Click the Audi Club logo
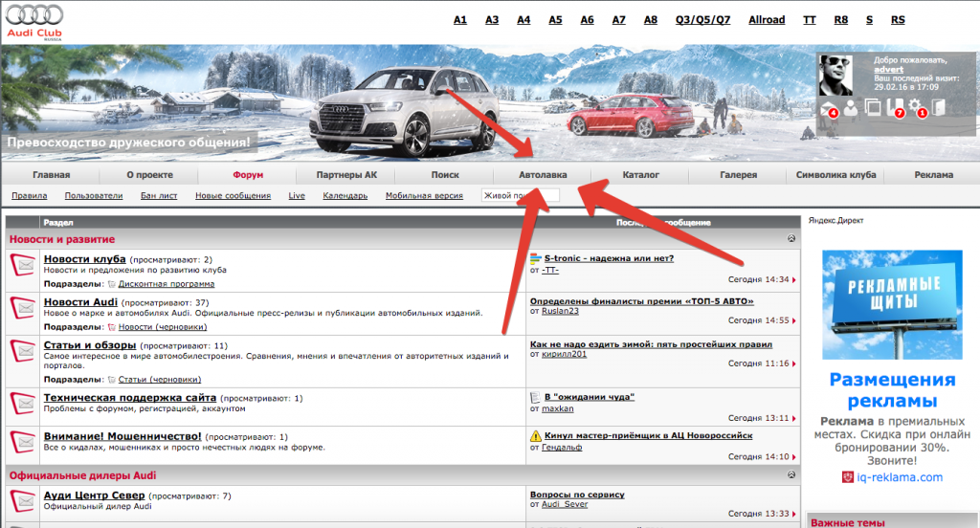The height and width of the screenshot is (528, 980). [x=34, y=22]
